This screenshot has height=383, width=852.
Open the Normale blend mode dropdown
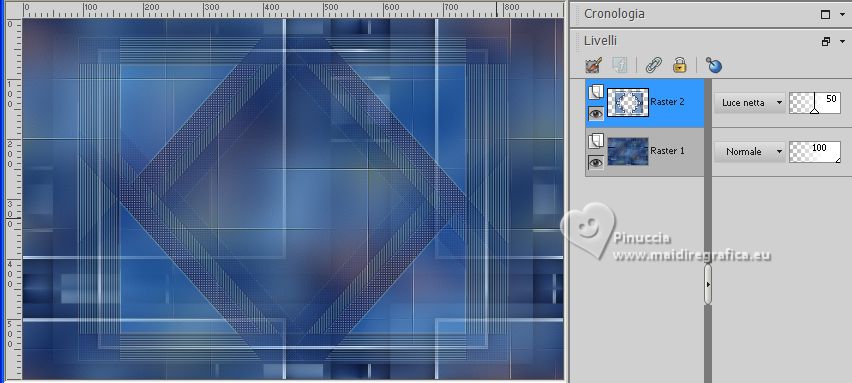click(x=749, y=152)
